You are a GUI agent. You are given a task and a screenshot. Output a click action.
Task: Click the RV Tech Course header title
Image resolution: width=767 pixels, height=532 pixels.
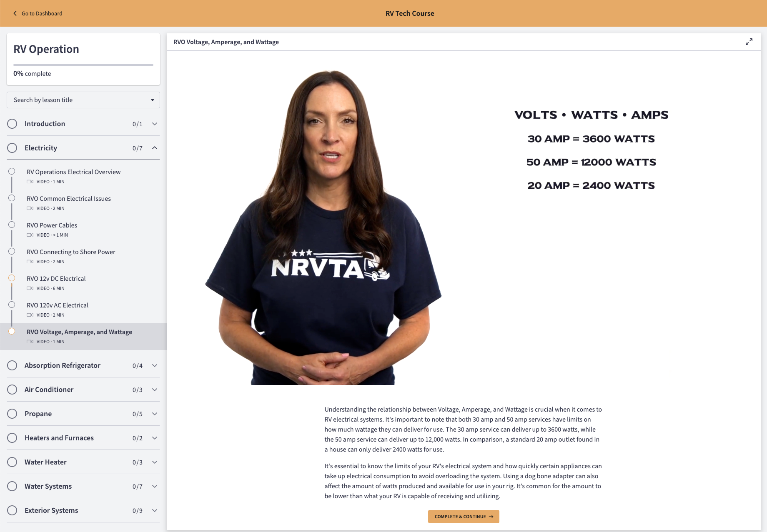coord(410,13)
